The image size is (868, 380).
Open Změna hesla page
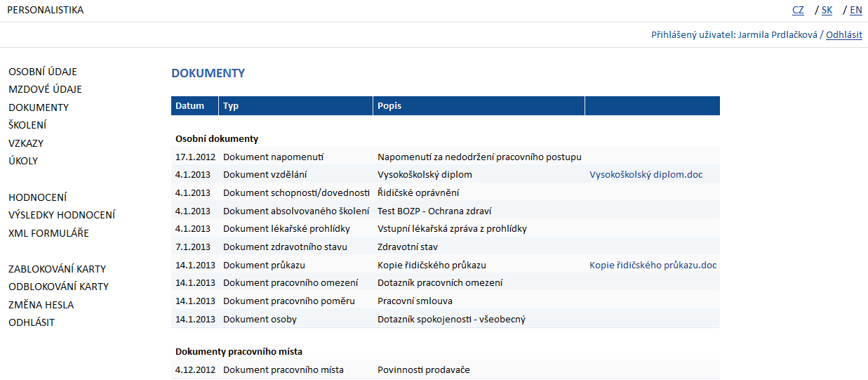41,305
